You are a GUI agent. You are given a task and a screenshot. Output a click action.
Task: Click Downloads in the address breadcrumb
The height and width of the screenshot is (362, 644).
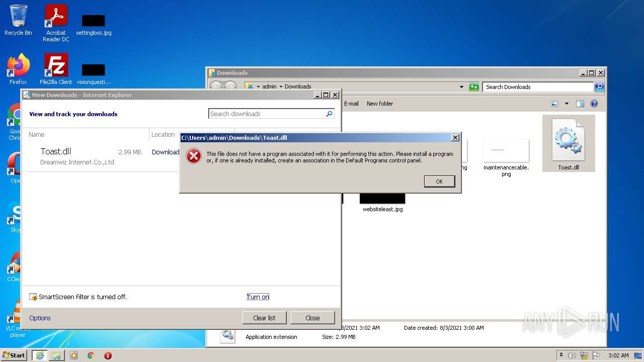pos(298,86)
